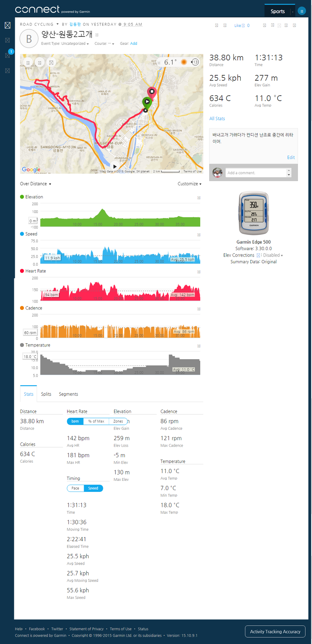Open the Over Distance chart axis dropdown

[36, 184]
